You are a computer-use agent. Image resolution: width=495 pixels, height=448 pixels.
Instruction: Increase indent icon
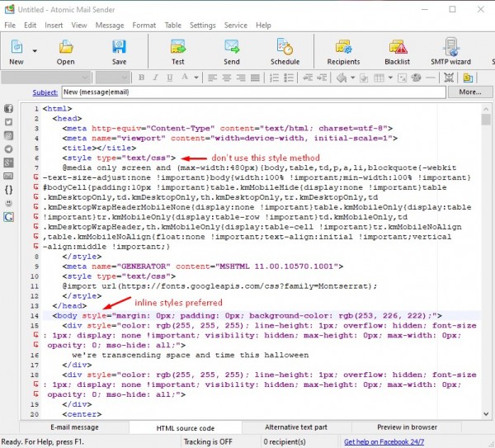coord(322,78)
